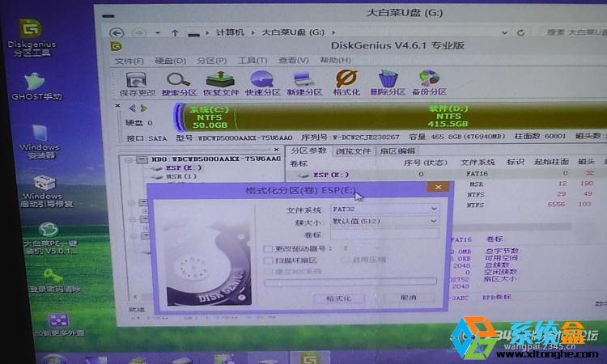
Task: Toggle 更改驱动器号 checkbox
Action: pos(268,248)
